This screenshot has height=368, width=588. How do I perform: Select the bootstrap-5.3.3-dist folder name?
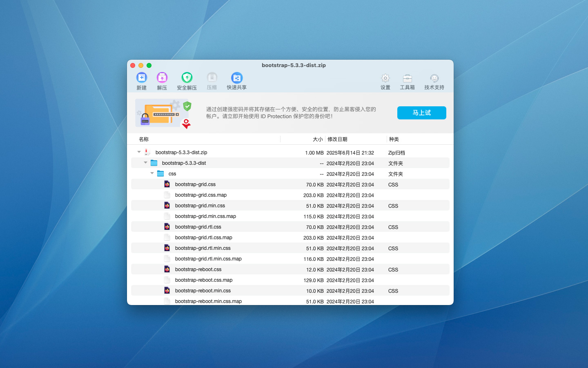184,163
